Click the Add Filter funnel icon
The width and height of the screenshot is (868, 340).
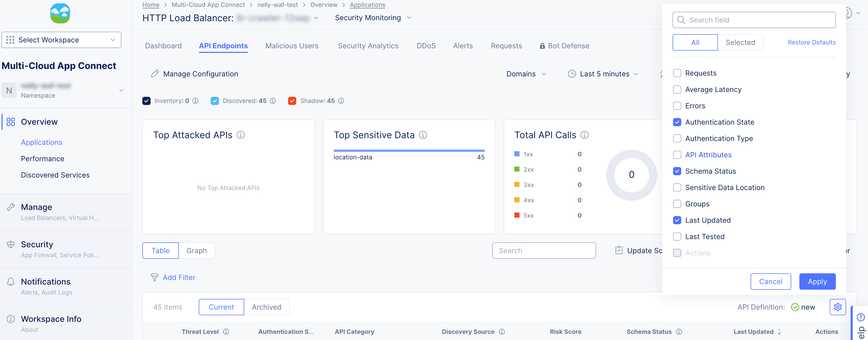[154, 277]
